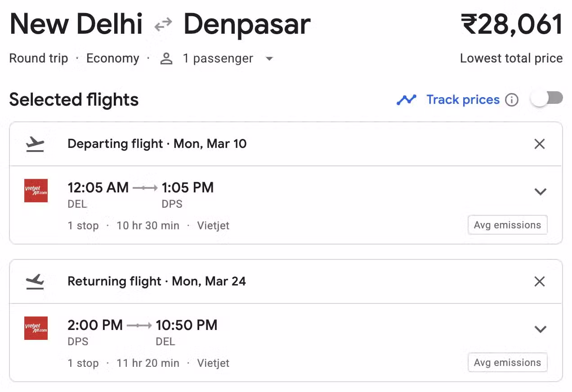Click the returning flight plane icon
572x392 pixels.
[x=35, y=282]
